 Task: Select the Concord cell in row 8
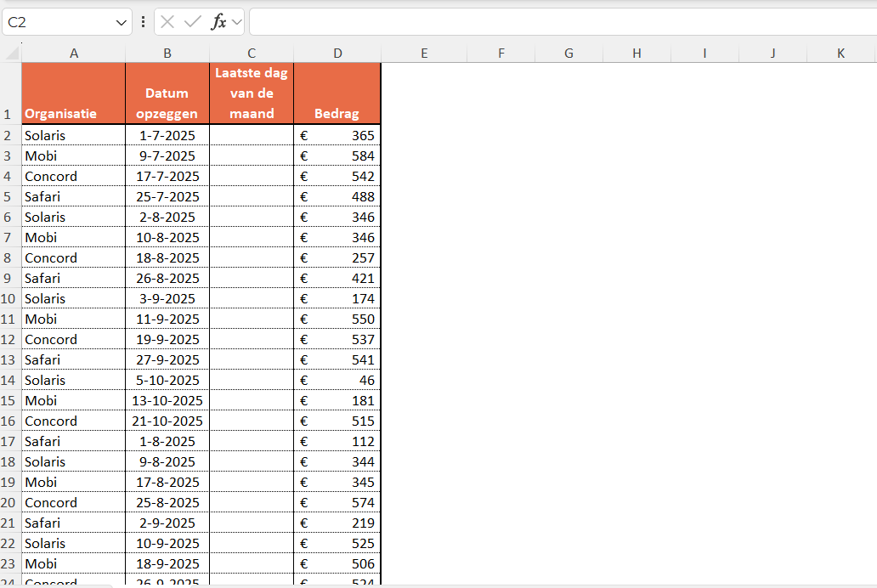tap(73, 257)
